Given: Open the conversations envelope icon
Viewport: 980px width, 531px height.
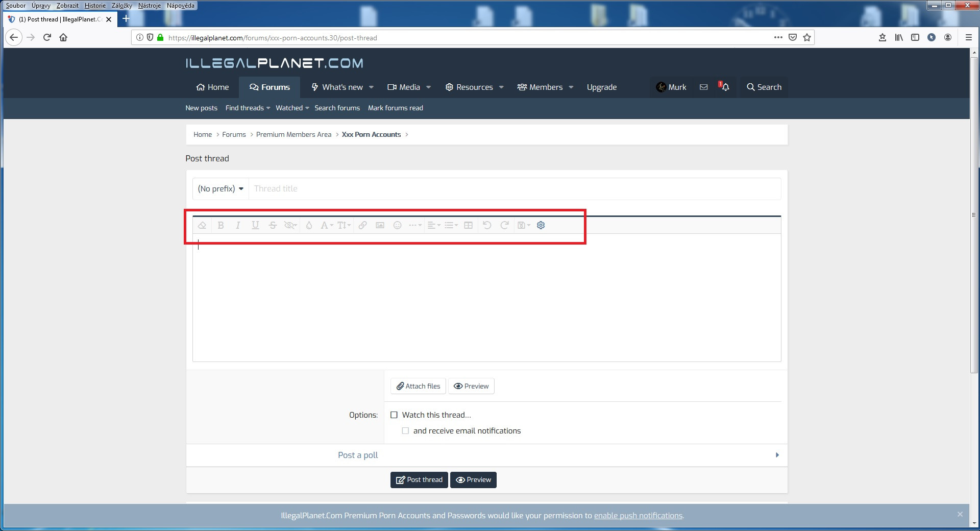Looking at the screenshot, I should [704, 87].
